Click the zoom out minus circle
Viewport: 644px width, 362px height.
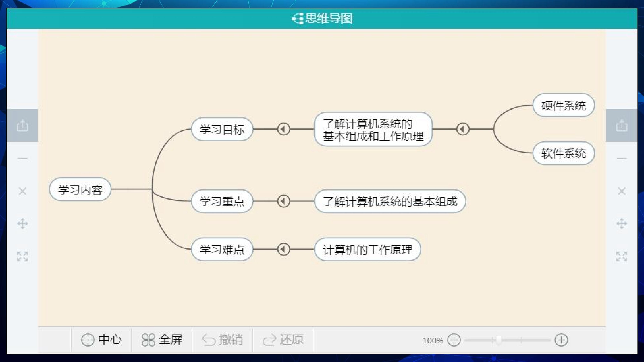[x=454, y=340]
